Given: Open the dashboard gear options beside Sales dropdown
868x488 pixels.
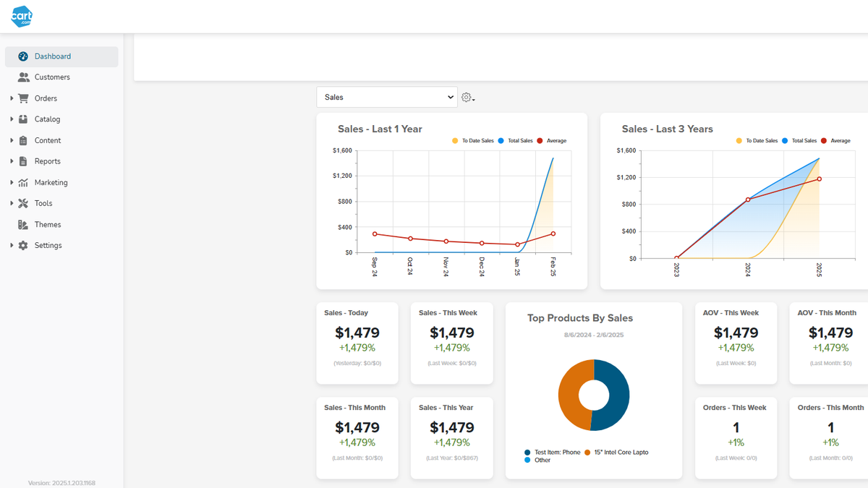Looking at the screenshot, I should click(x=468, y=97).
